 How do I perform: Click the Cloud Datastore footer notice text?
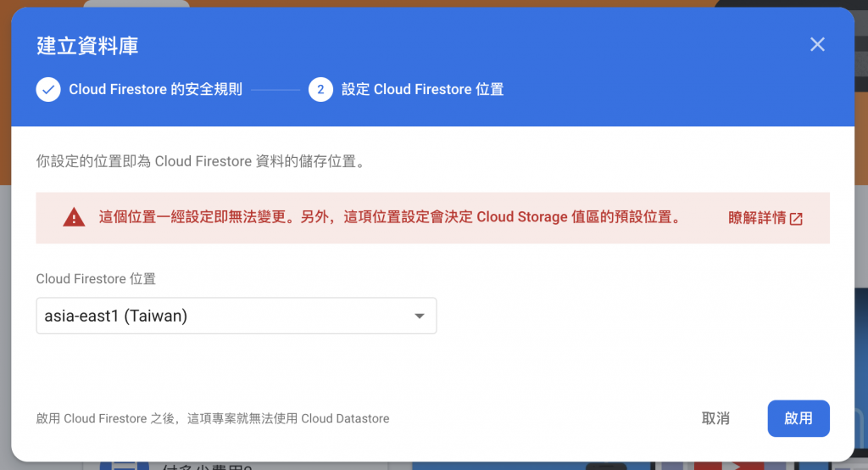213,418
